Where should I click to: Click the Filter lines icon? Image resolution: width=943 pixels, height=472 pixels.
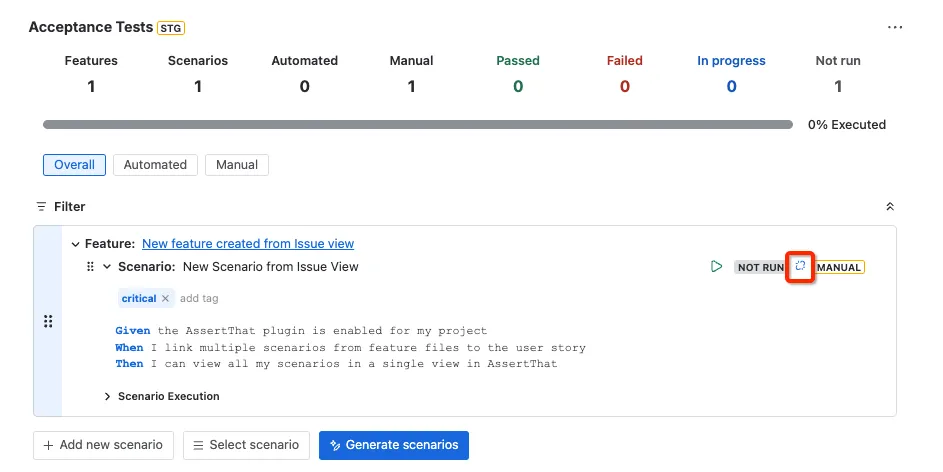point(41,206)
